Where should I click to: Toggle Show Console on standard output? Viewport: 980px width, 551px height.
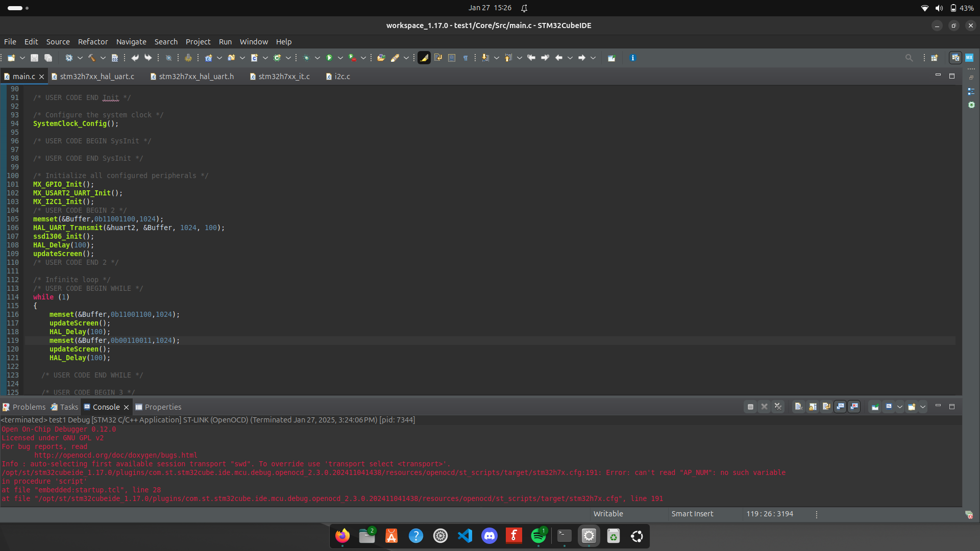pyautogui.click(x=840, y=407)
